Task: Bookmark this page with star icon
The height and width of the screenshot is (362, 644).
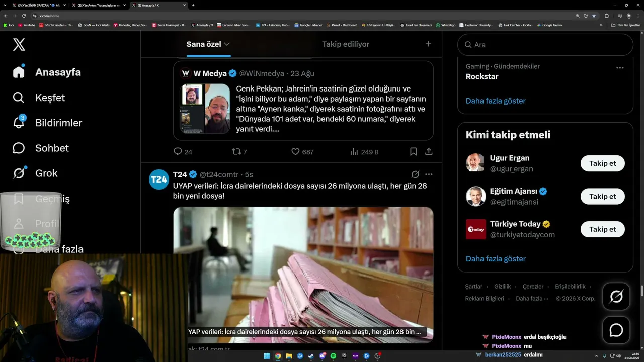Action: click(594, 16)
